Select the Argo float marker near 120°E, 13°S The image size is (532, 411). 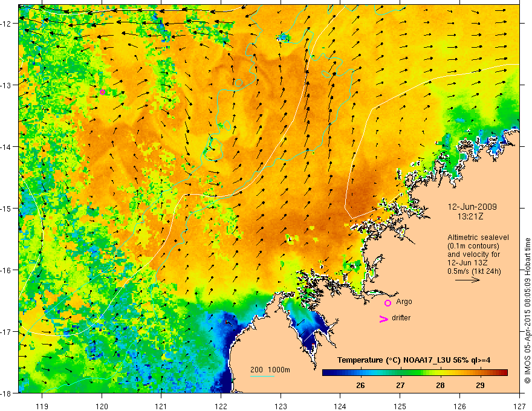102,92
